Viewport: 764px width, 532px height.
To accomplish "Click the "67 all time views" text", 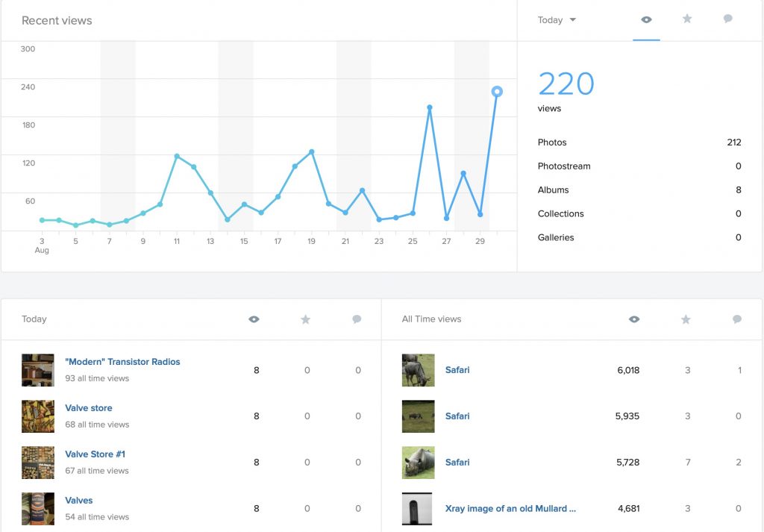I will pos(97,471).
